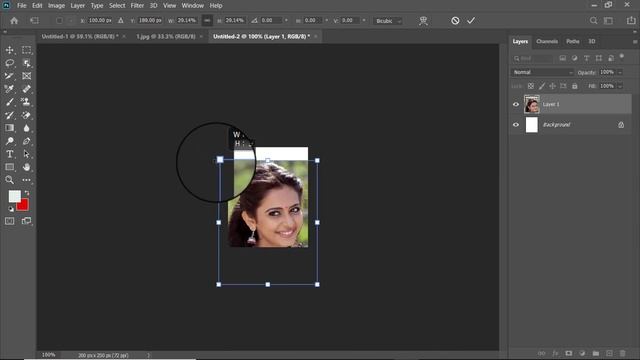Switch to warp mode icon
Image resolution: width=640 pixels, height=360 pixels.
coord(423,21)
